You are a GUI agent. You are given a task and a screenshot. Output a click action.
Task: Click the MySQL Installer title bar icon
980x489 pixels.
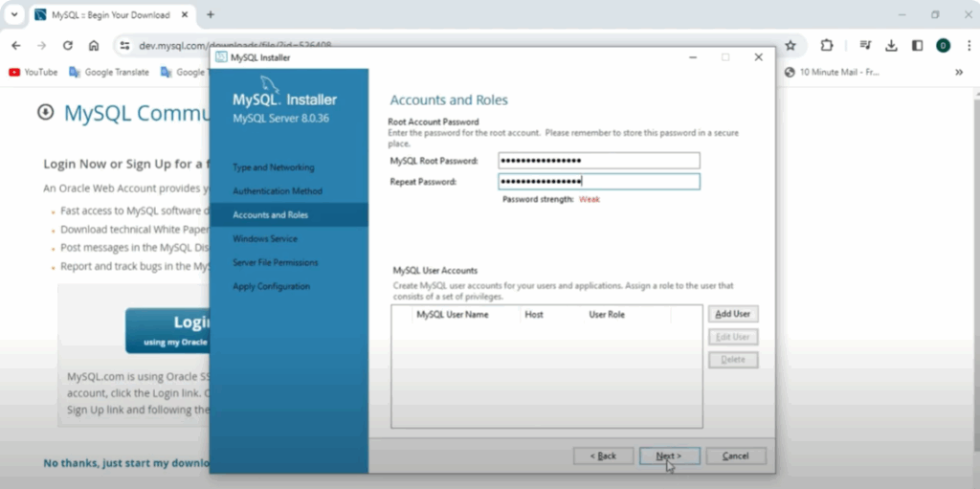pos(221,57)
